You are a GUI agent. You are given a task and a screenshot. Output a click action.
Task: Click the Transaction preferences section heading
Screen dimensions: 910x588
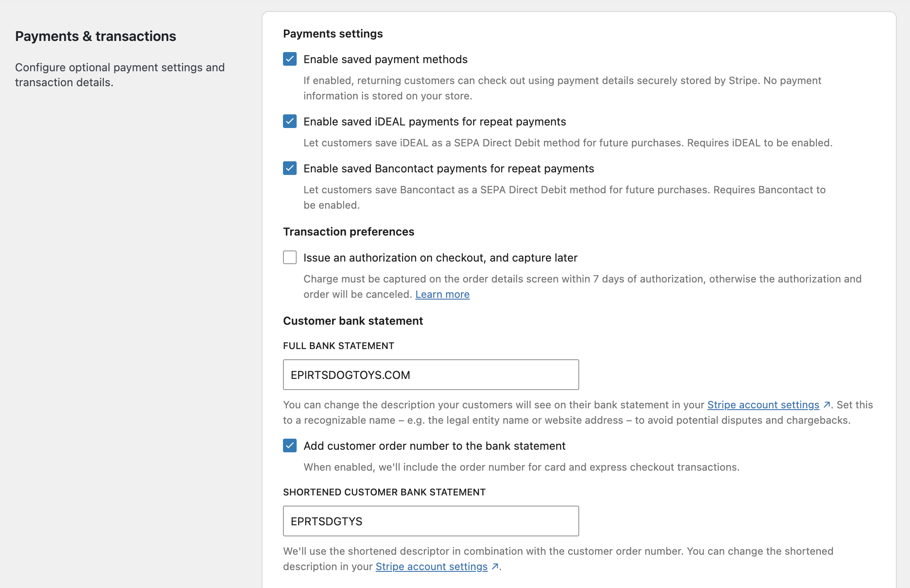pyautogui.click(x=348, y=232)
